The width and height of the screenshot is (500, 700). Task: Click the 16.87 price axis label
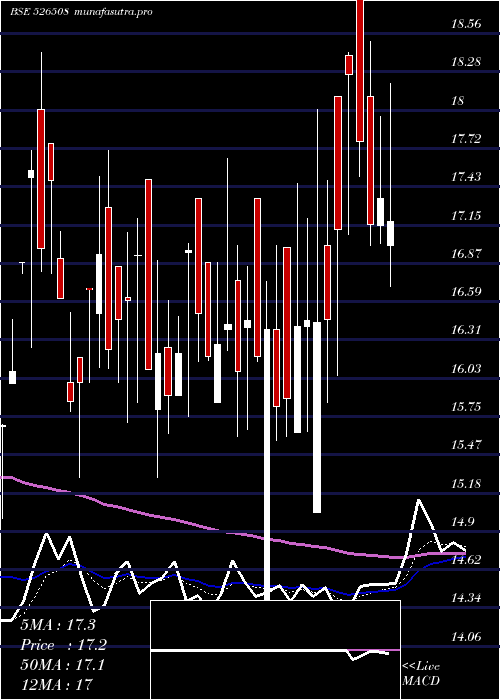coord(466,254)
